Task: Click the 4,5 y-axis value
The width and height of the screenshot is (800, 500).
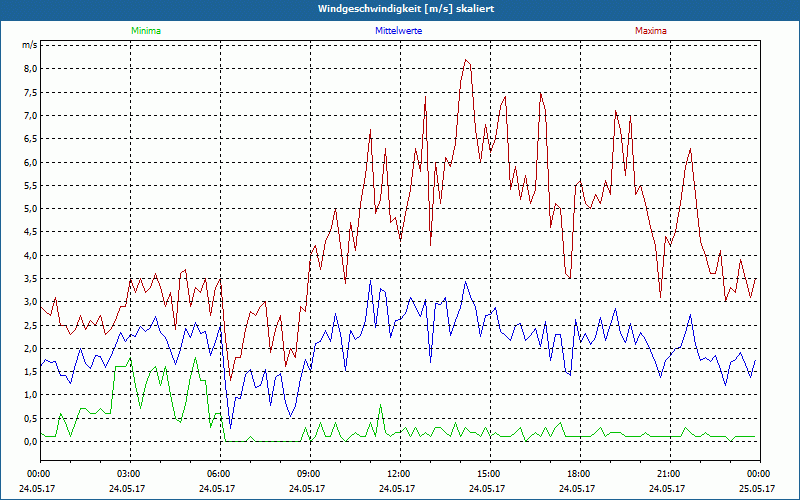Action: point(31,232)
